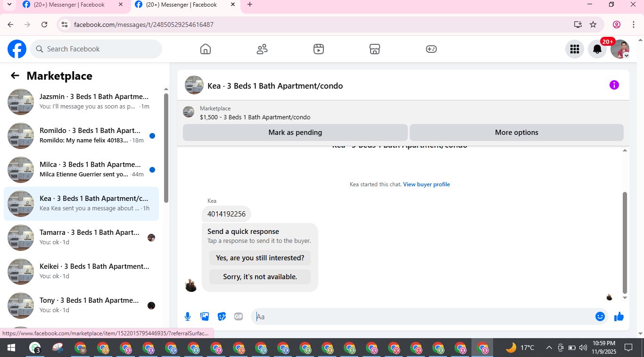The width and height of the screenshot is (644, 357).
Task: Open the account menu from profile avatar
Action: pyautogui.click(x=620, y=49)
